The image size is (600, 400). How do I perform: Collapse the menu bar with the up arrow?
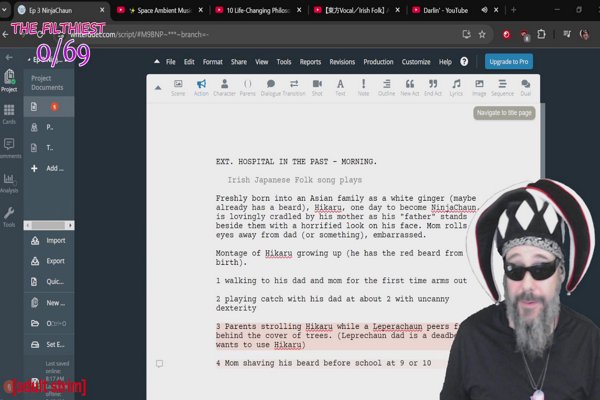pyautogui.click(x=157, y=61)
